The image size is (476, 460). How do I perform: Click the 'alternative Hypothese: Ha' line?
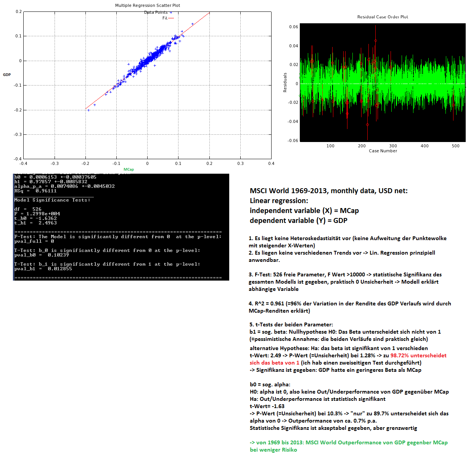[339, 348]
